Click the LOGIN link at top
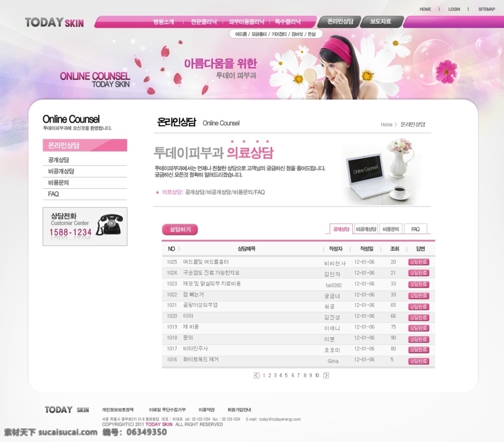Viewport: 504px width, 442px height. coord(454,9)
